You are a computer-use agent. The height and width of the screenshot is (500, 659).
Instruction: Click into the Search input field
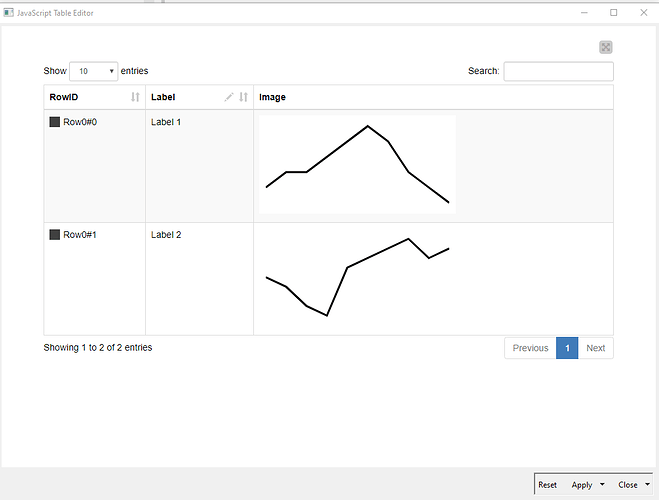point(558,71)
